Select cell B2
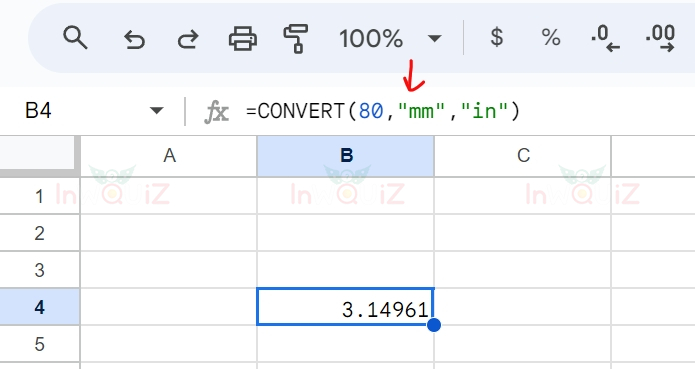Viewport: 695px width, 369px height. coord(346,233)
